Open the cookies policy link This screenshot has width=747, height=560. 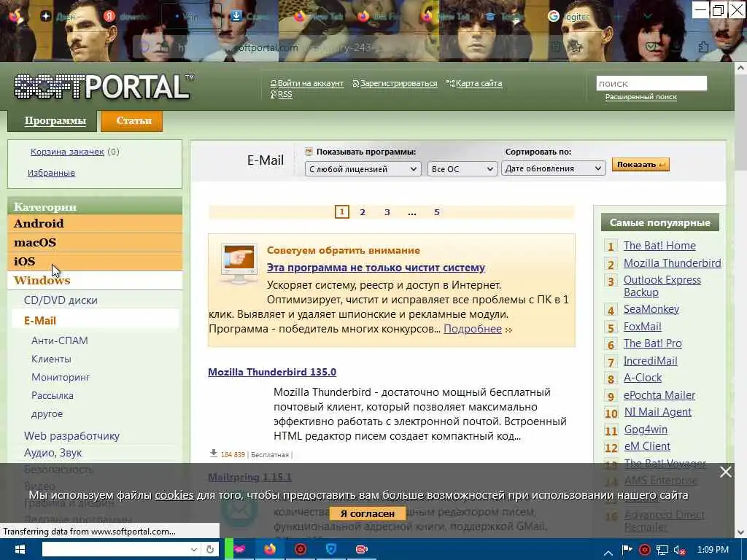pyautogui.click(x=174, y=495)
